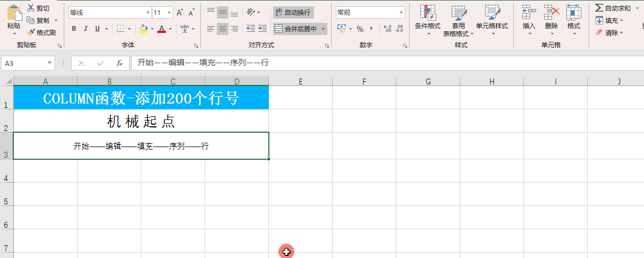644x258 pixels.
Task: Activate the Format Painter (格式刷)
Action: (41, 32)
